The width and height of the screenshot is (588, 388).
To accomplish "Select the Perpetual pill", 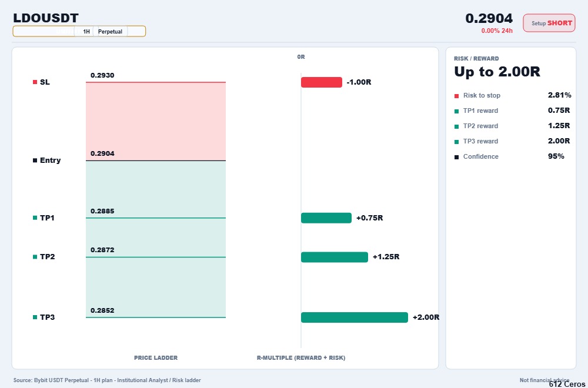I will click(111, 32).
